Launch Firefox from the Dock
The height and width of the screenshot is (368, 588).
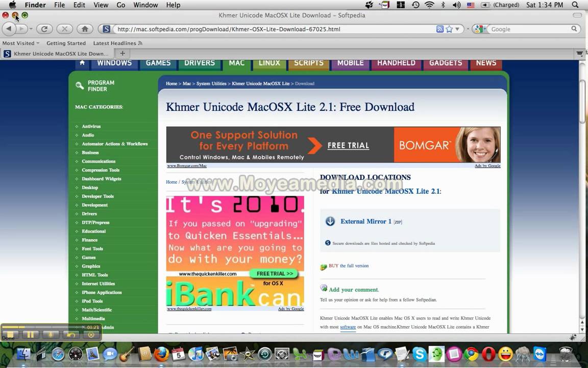tap(161, 354)
